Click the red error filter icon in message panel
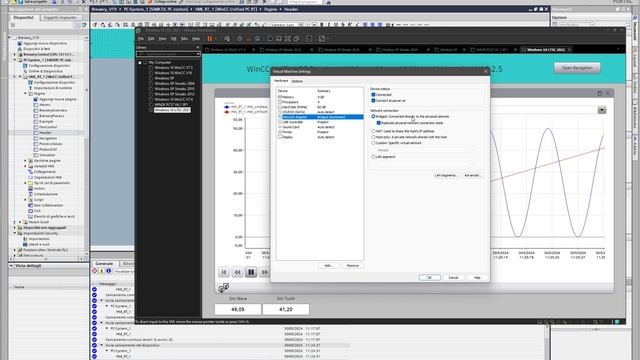Viewport: 640px width, 360px height. [95, 271]
